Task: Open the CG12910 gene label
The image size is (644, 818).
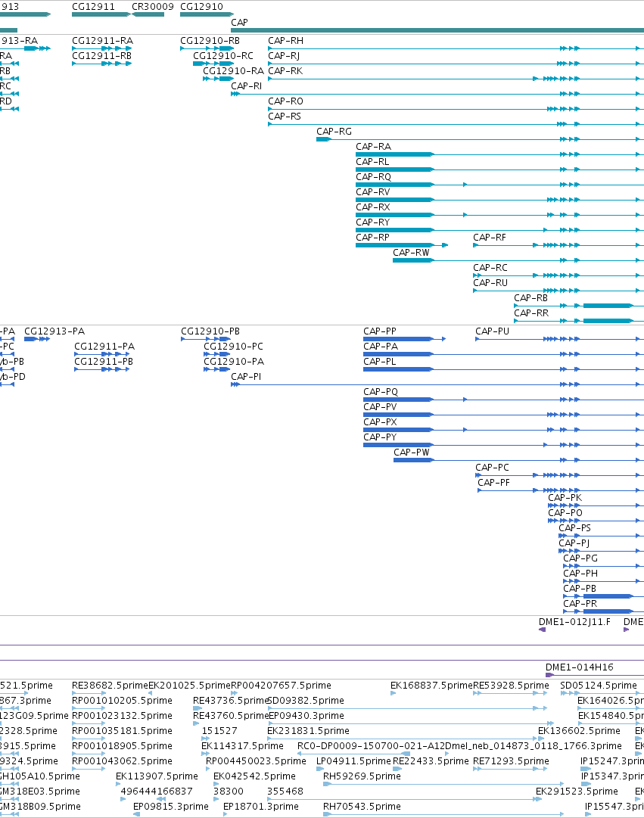Action: point(201,7)
